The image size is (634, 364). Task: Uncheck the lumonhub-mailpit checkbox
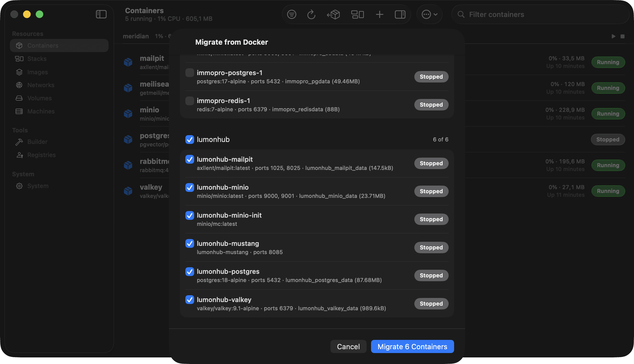pyautogui.click(x=190, y=159)
